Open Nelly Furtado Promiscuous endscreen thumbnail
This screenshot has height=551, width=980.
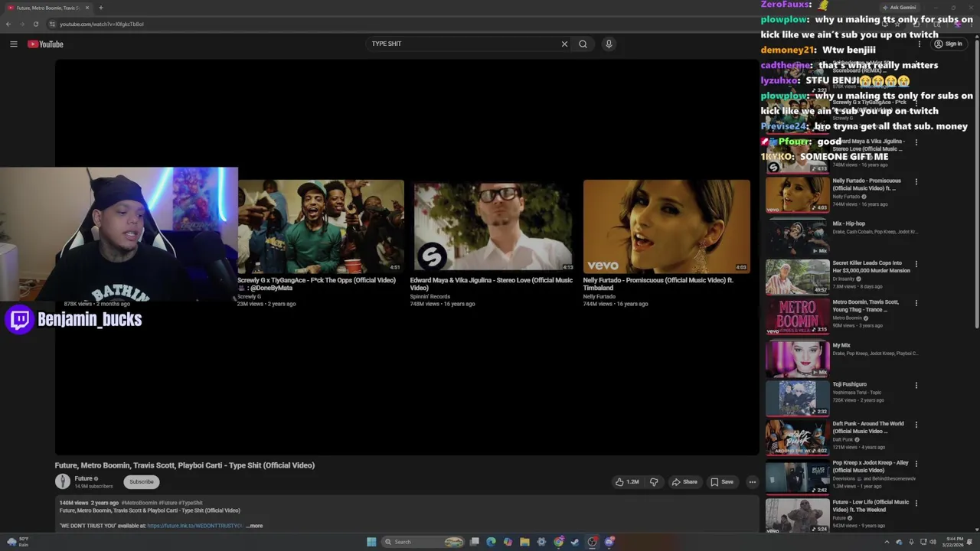coord(667,227)
